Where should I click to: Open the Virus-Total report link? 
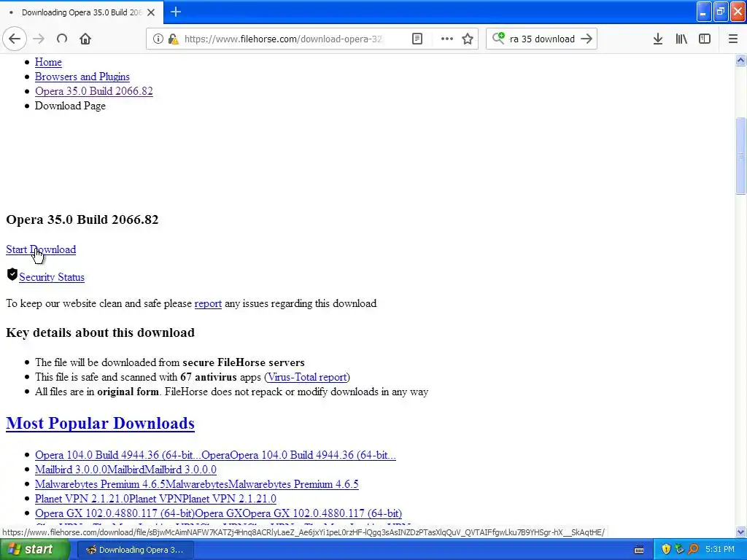click(307, 377)
